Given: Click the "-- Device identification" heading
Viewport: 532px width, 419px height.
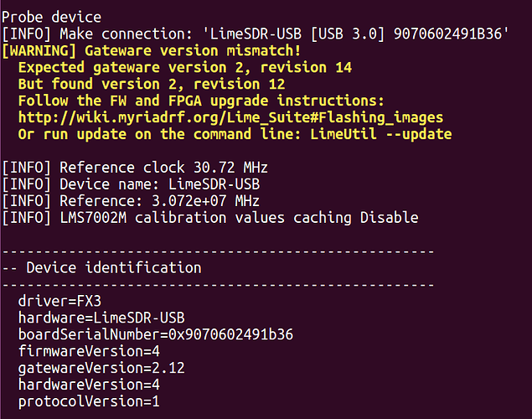Looking at the screenshot, I should click(x=101, y=268).
